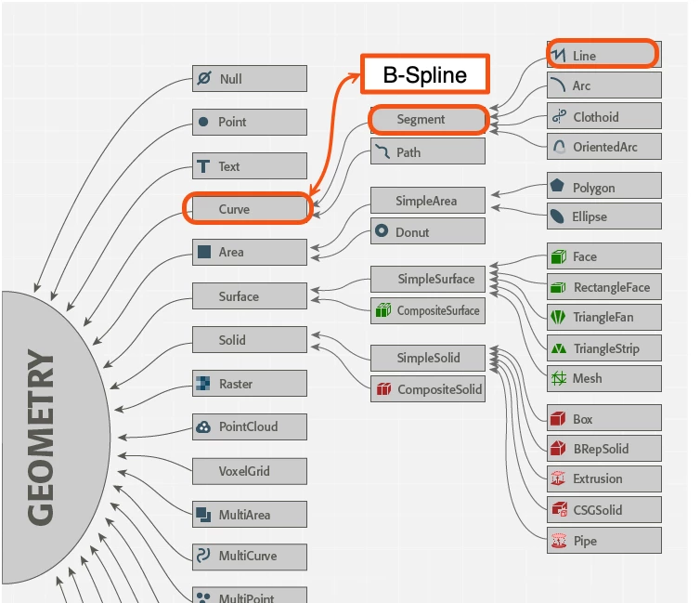This screenshot has height=603, width=700.
Task: Click the Raster checker icon
Action: click(x=203, y=383)
